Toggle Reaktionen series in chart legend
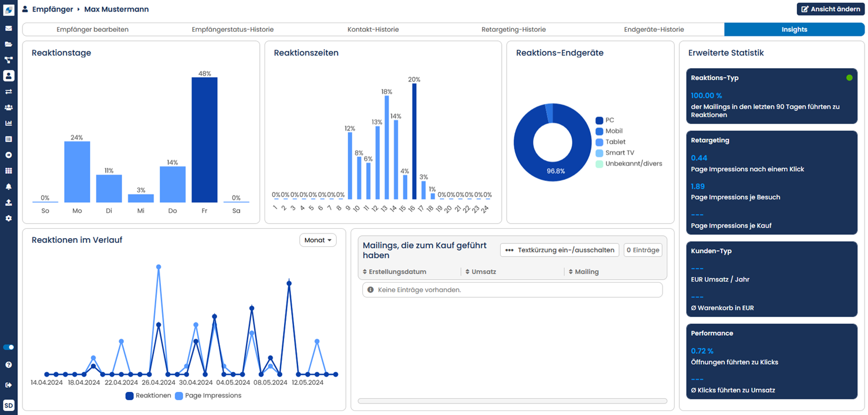This screenshot has height=415, width=868. [148, 396]
